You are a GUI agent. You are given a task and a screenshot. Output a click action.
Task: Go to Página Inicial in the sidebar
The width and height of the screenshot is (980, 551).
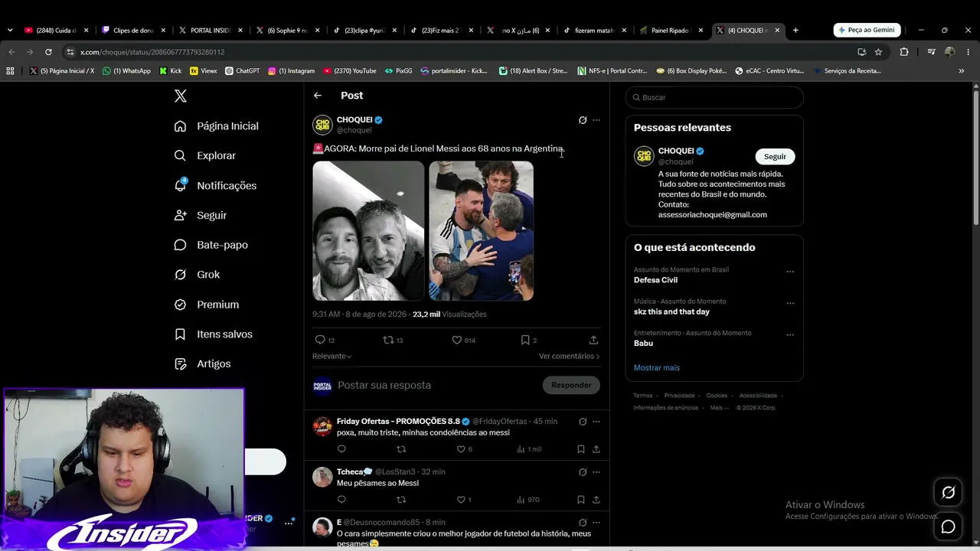point(217,126)
